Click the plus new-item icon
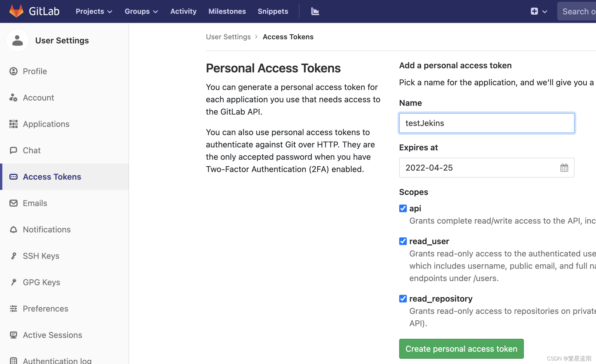Image resolution: width=596 pixels, height=364 pixels. 534,11
